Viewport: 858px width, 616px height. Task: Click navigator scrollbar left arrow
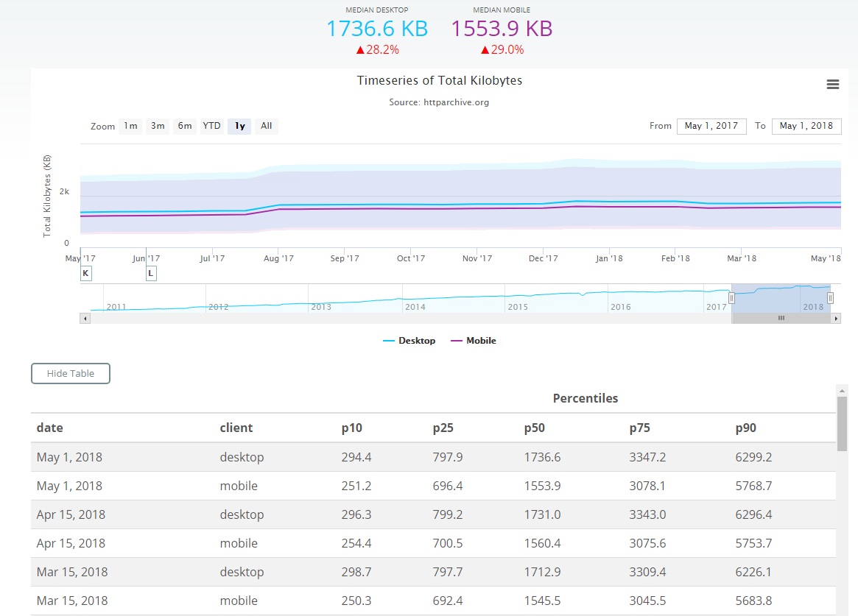[85, 319]
